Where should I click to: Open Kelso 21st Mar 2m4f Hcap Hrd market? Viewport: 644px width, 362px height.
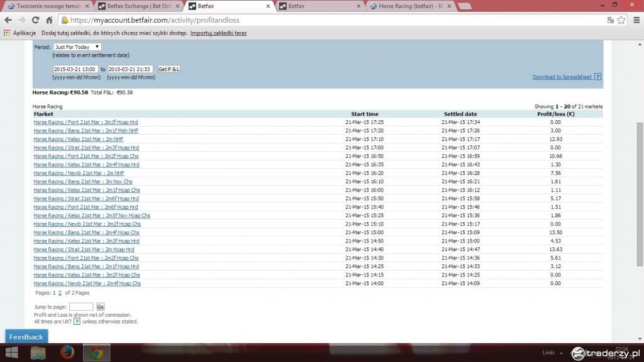click(x=86, y=164)
